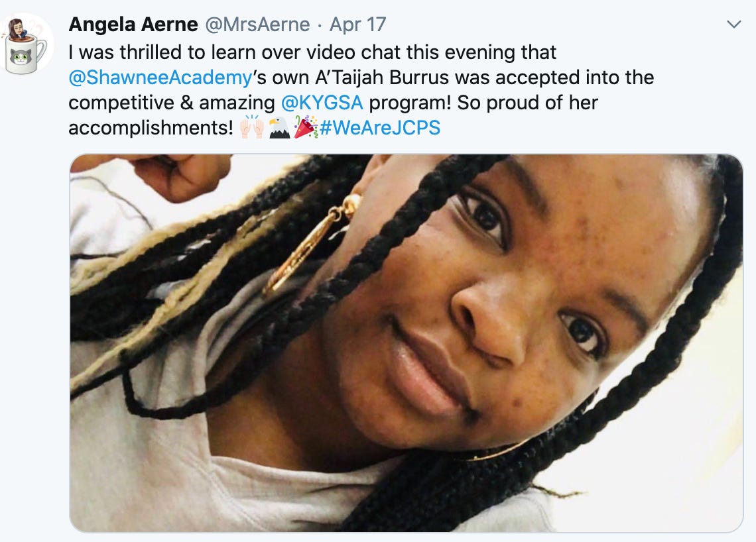756x542 pixels.
Task: Open the Apr 17 timestamp permalink
Action: (357, 25)
